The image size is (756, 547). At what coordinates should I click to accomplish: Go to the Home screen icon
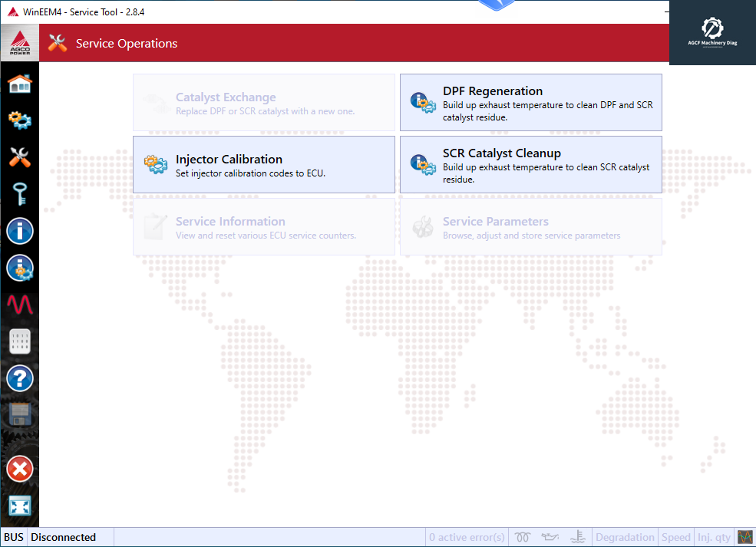(x=20, y=84)
